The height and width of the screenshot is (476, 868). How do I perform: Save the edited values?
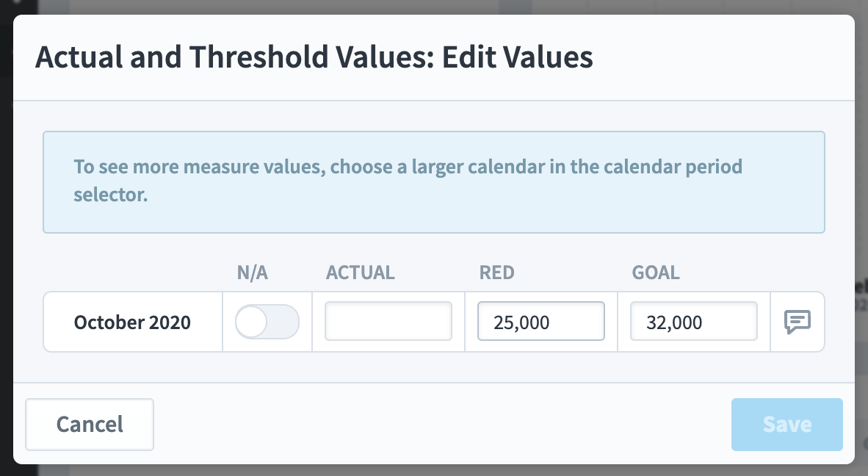click(786, 425)
